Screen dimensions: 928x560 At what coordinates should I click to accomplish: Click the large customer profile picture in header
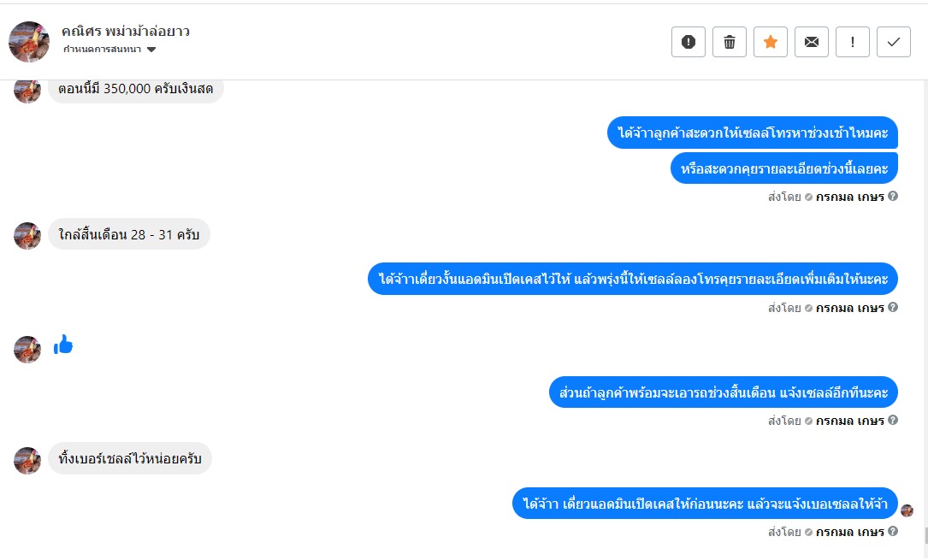coord(29,42)
